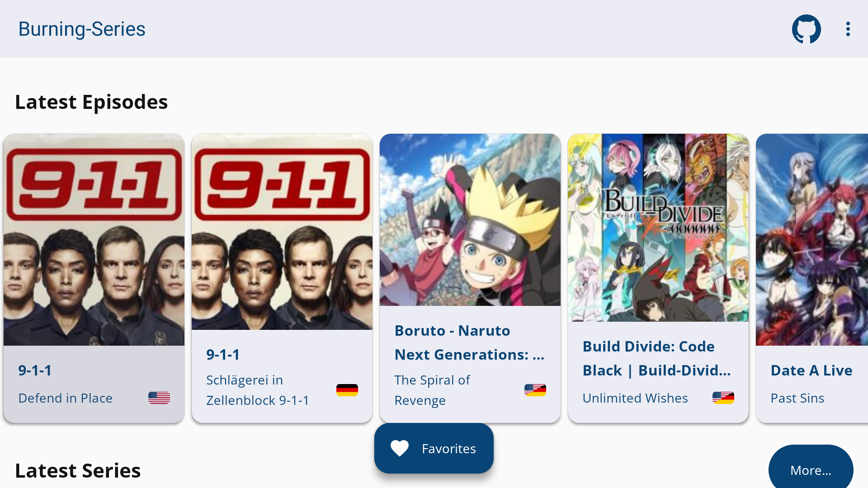The width and height of the screenshot is (868, 488).
Task: Open the Past Sins episode
Action: click(x=797, y=398)
